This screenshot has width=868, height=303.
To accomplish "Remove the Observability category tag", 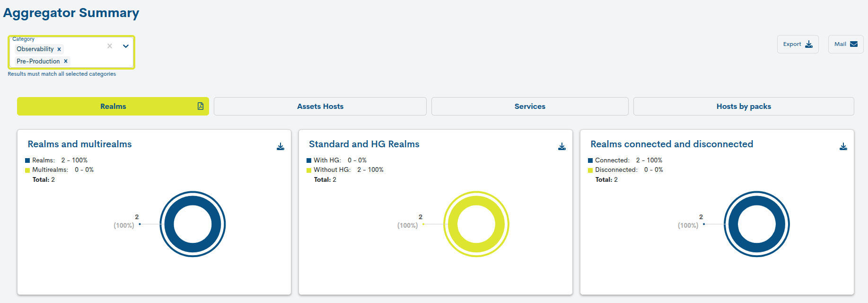I will (59, 49).
